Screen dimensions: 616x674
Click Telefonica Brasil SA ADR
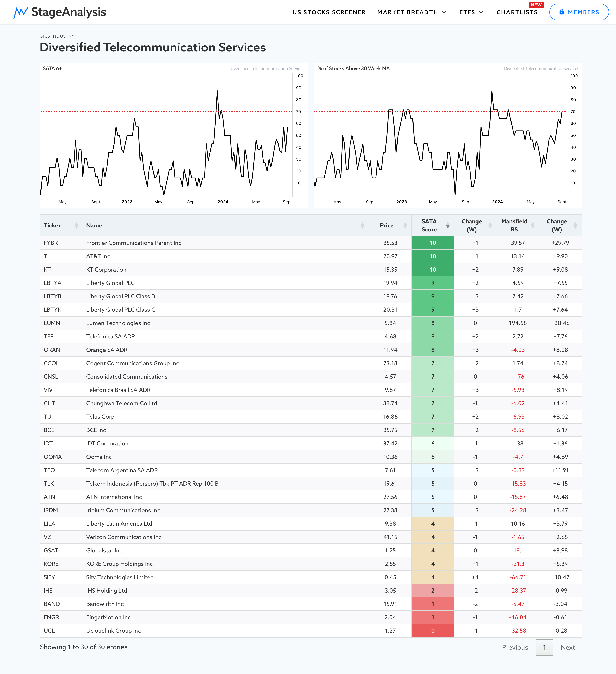[118, 390]
